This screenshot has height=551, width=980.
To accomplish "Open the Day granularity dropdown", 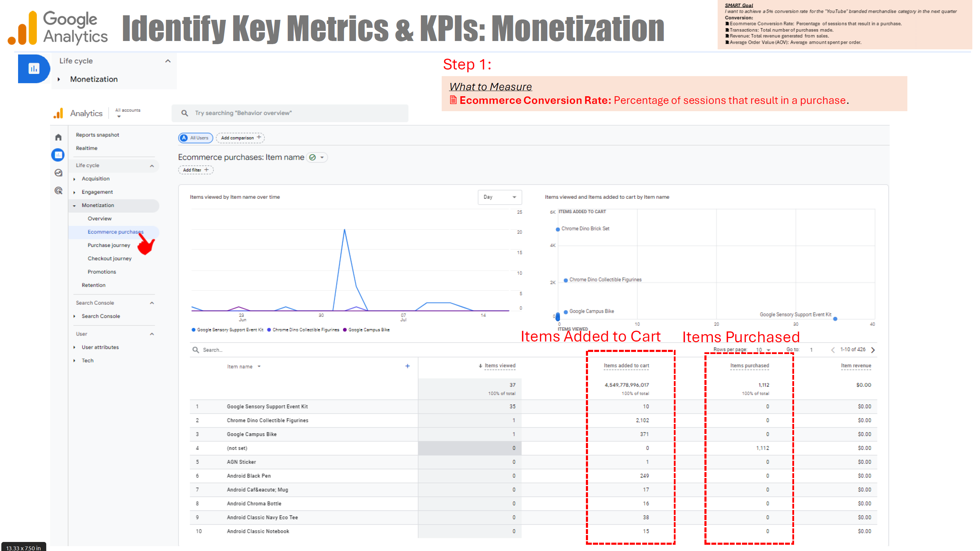I will (499, 197).
